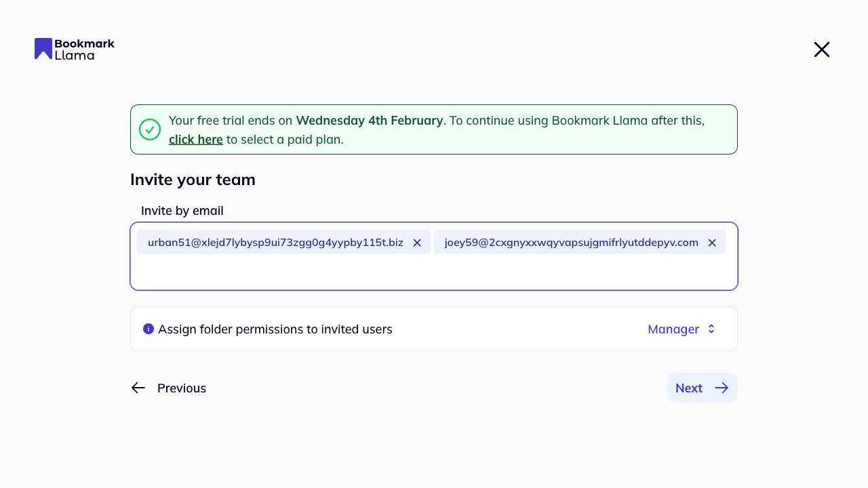Select the urban51 email chip
868x488 pixels.
(275, 242)
